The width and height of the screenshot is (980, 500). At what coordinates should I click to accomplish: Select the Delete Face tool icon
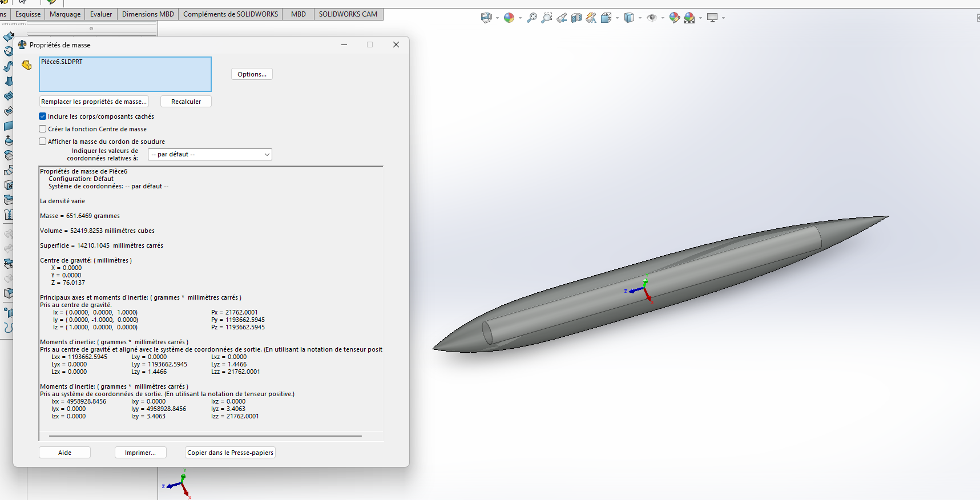(x=9, y=185)
